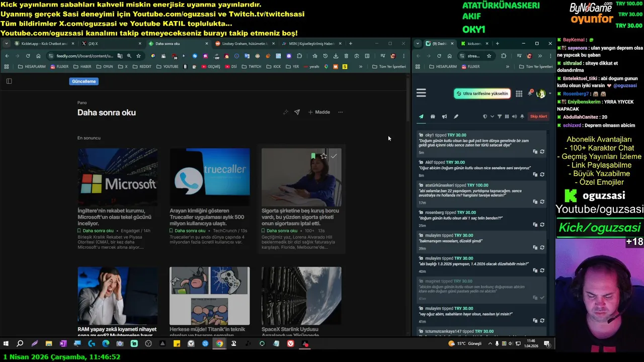Screen dimensions: 644x362
Task: Mute alert sound with the speaker icon
Action: click(514, 117)
